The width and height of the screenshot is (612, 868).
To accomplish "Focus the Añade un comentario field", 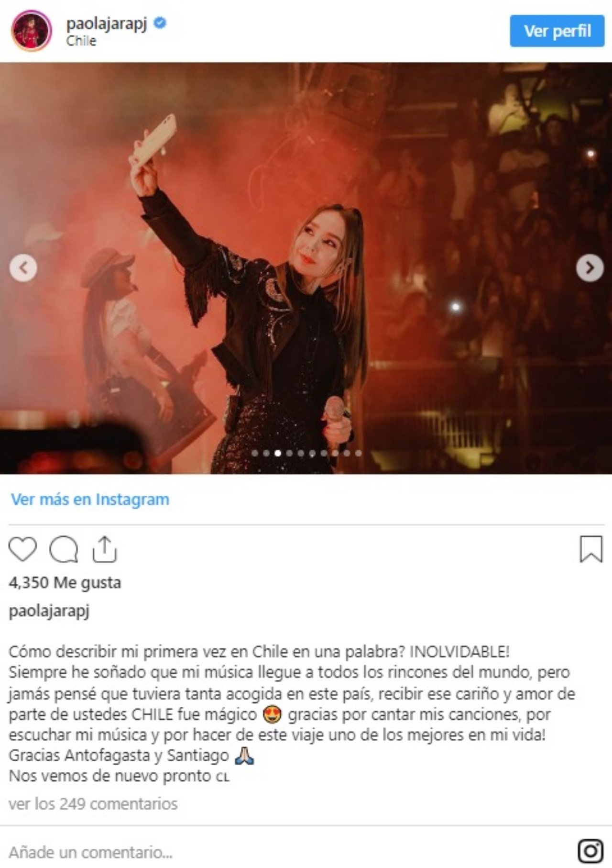I will click(x=287, y=852).
